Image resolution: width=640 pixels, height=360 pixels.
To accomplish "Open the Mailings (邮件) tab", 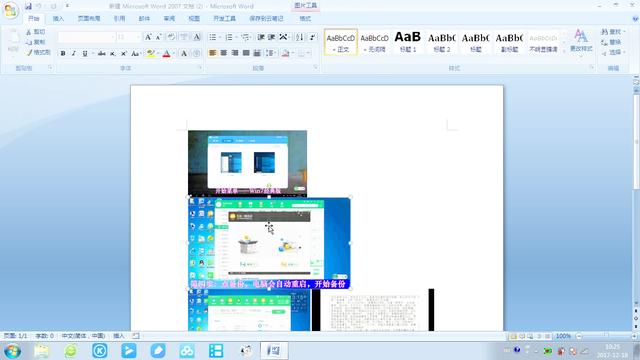I will pyautogui.click(x=144, y=18).
